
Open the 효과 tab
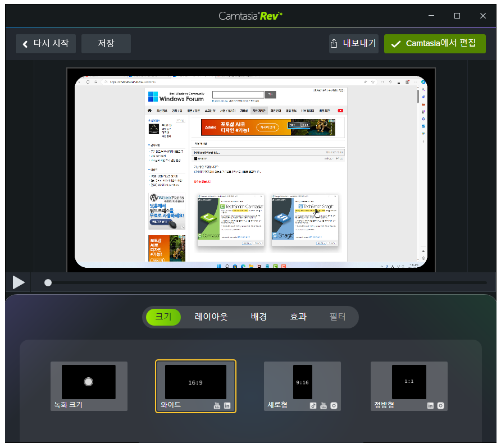pyautogui.click(x=298, y=317)
